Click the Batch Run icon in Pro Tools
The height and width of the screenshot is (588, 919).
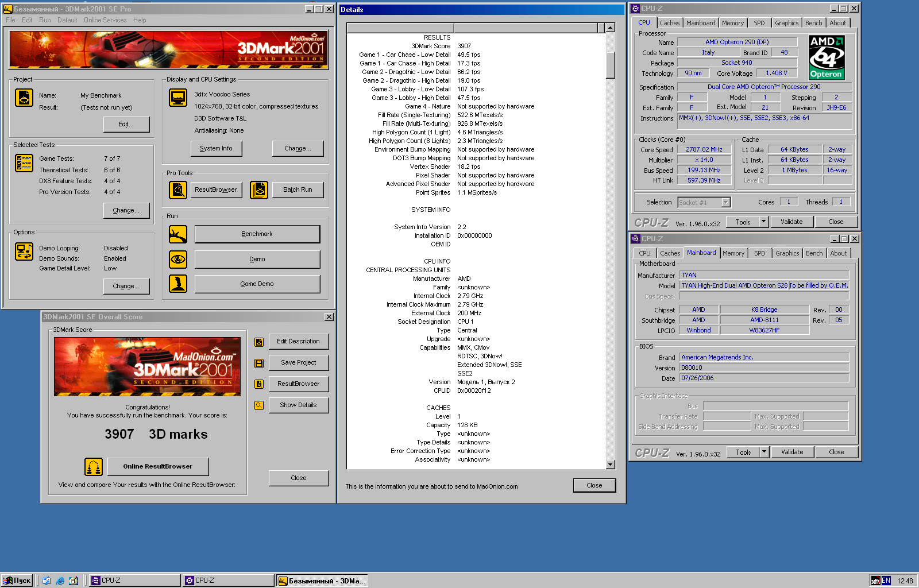tap(259, 189)
